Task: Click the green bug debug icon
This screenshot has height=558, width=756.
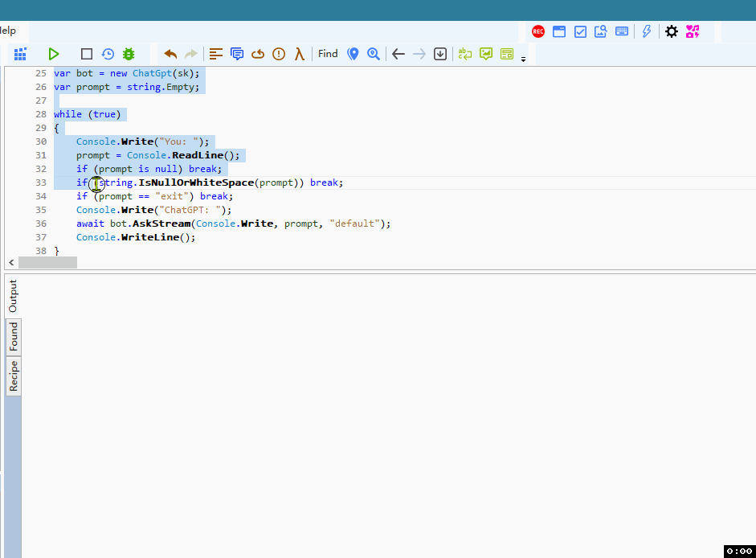Action: (x=129, y=54)
